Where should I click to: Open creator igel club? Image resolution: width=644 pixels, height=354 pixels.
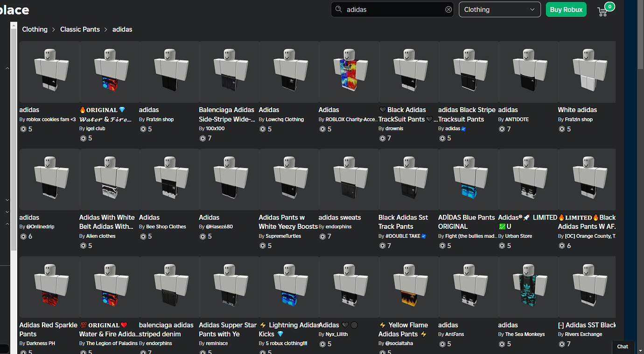click(96, 128)
